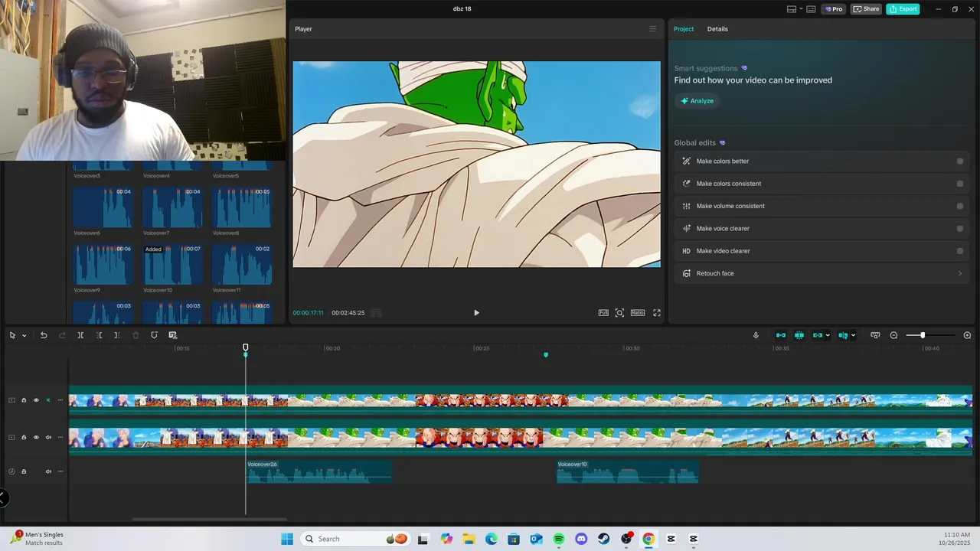980x551 pixels.
Task: Expand the preview axis options dropdown arrow
Action: coord(853,335)
